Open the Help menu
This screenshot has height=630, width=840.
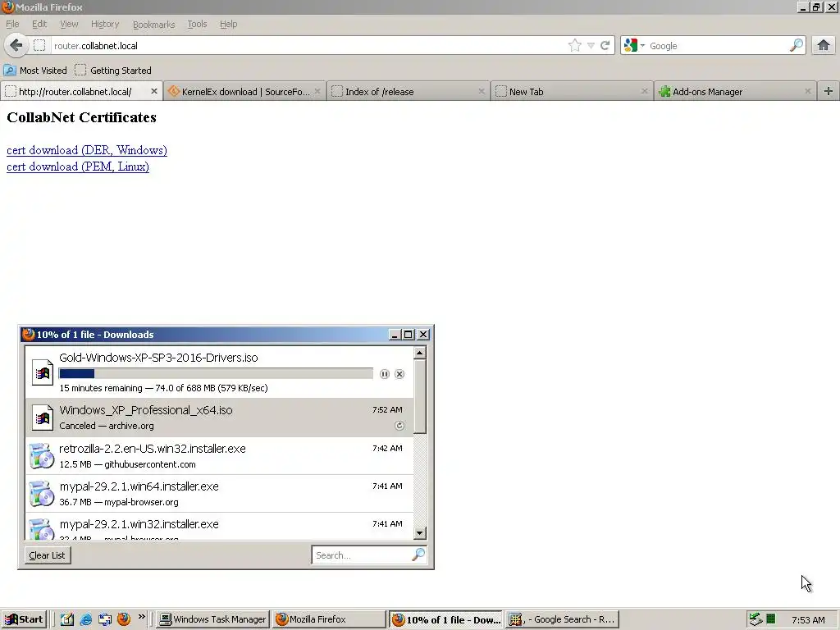coord(228,24)
